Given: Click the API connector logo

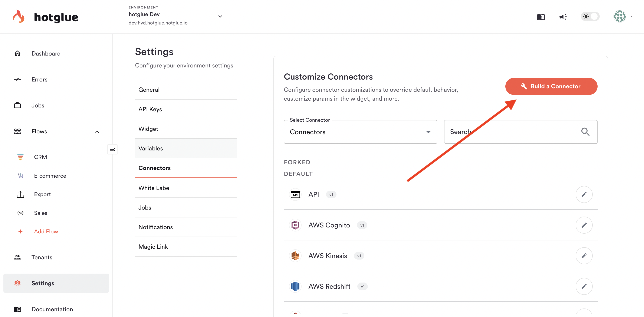Looking at the screenshot, I should coord(295,194).
